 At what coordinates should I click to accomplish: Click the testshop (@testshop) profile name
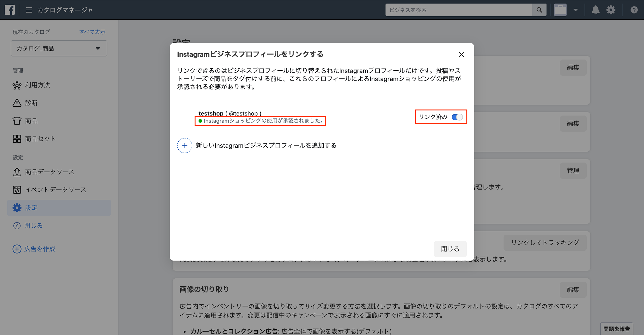(x=230, y=114)
